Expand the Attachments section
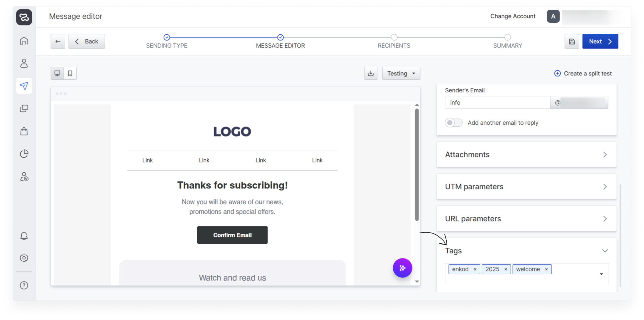 tap(526, 154)
